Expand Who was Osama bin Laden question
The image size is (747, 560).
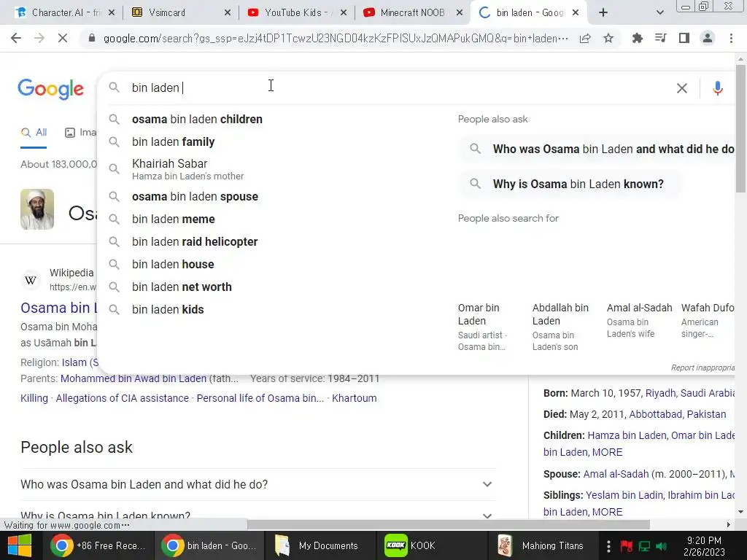[258, 484]
